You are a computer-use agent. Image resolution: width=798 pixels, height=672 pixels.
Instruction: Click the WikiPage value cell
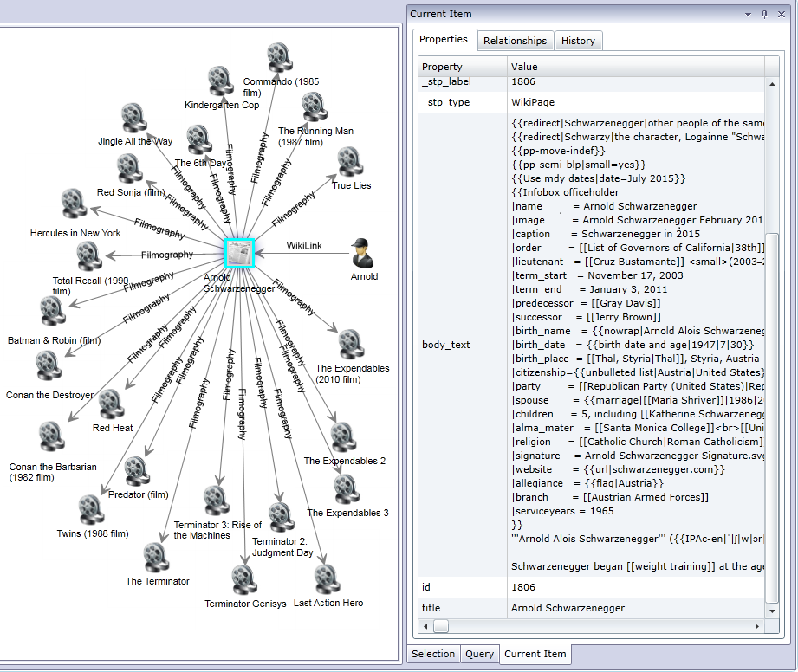tap(636, 102)
